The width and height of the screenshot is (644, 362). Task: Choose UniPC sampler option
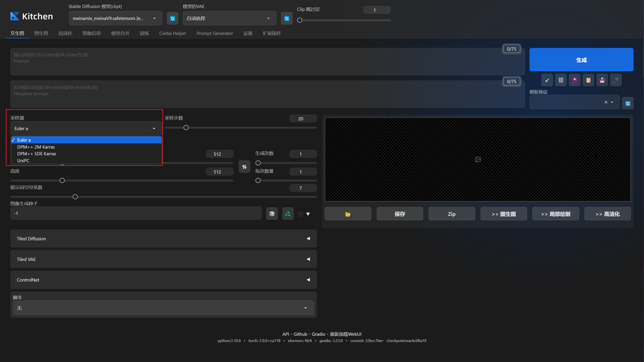point(86,161)
